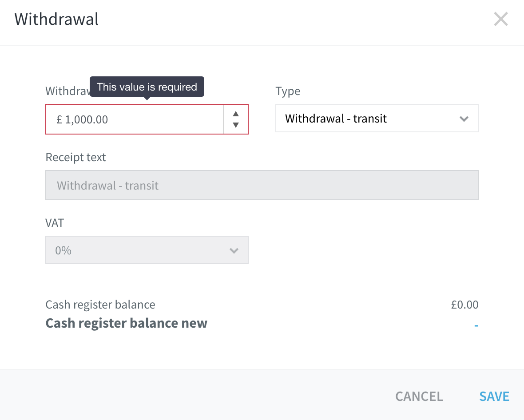Open the VAT 0% dropdown

147,250
